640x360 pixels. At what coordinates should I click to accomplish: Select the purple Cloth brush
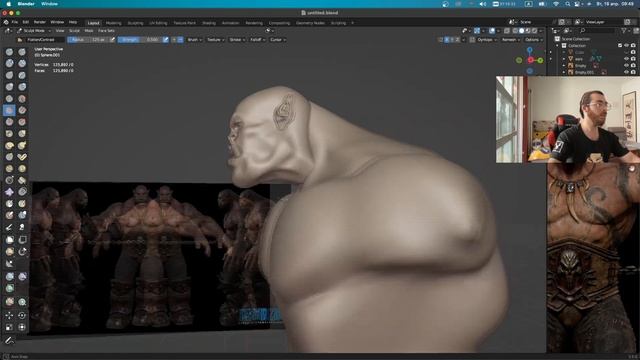(x=9, y=192)
